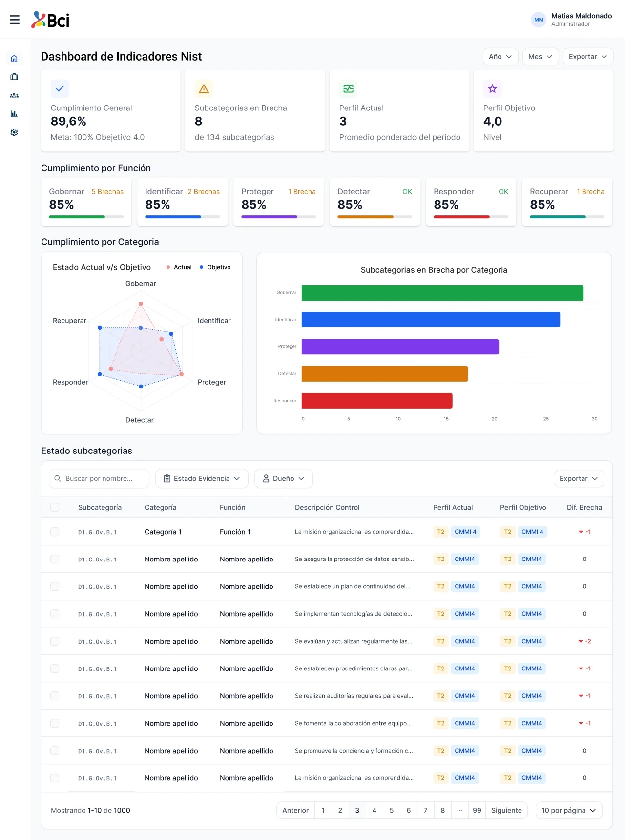This screenshot has height=840, width=625.
Task: Open the users group sidebar icon
Action: [x=14, y=95]
